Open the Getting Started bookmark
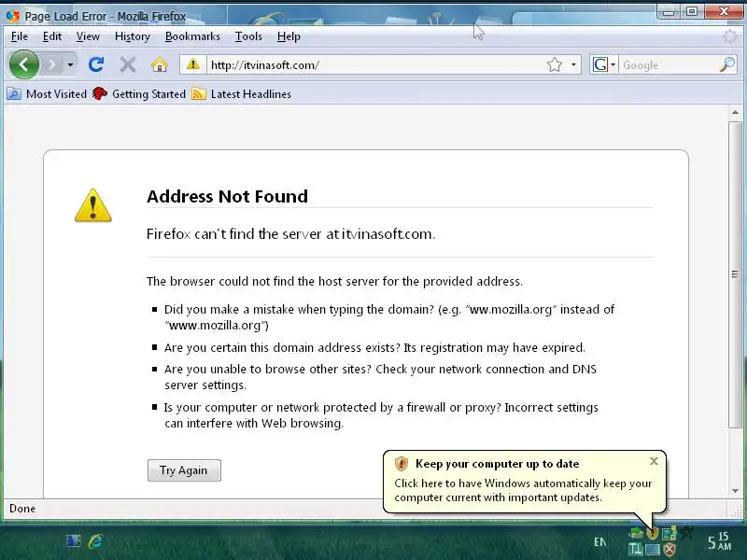 point(139,94)
